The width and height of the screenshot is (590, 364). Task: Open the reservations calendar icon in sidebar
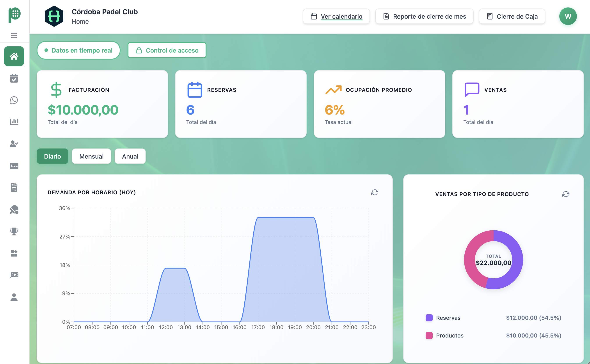14,78
